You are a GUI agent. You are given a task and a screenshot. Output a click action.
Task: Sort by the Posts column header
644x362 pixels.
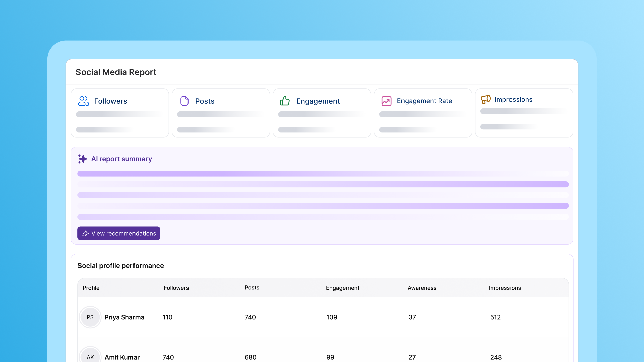[x=252, y=288]
